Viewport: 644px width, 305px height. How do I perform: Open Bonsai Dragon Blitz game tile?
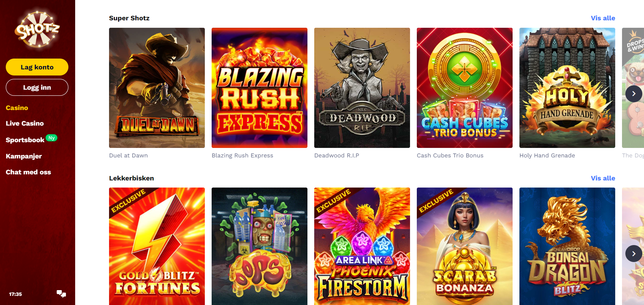(567, 246)
